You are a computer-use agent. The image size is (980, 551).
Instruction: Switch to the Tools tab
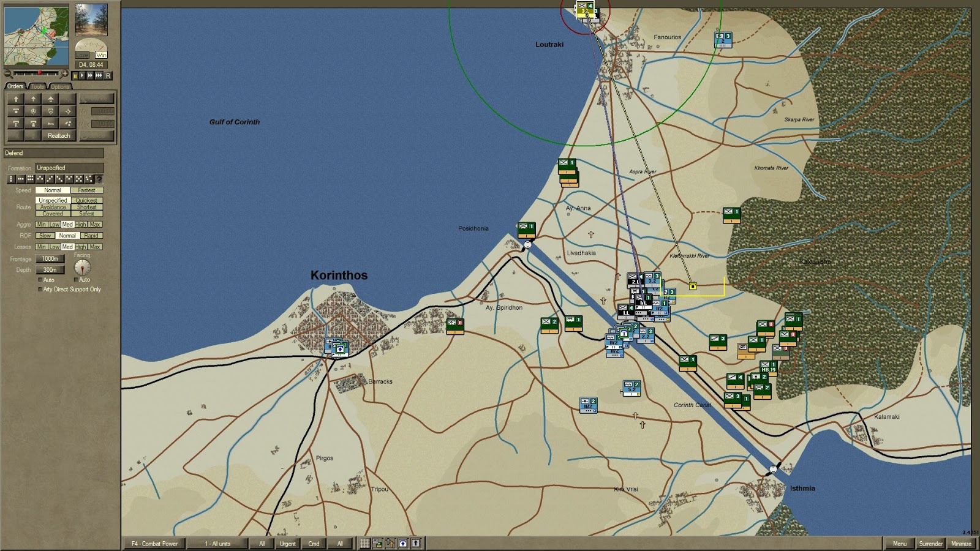[x=37, y=86]
